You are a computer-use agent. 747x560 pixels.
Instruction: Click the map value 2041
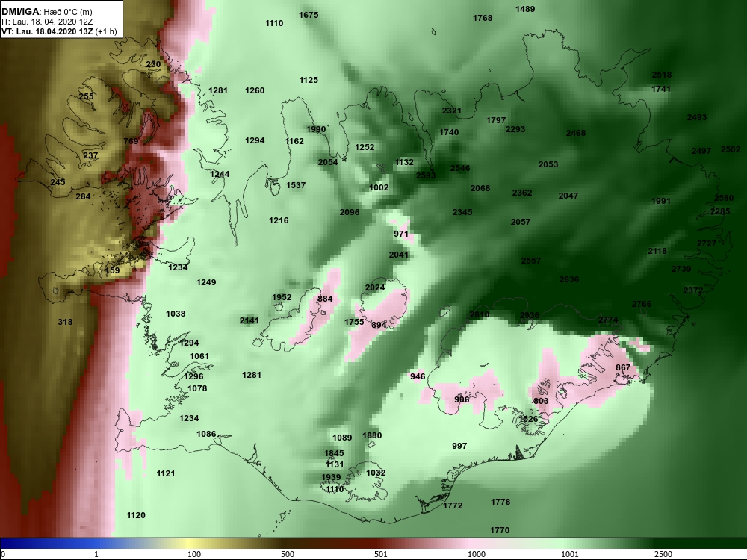point(399,255)
